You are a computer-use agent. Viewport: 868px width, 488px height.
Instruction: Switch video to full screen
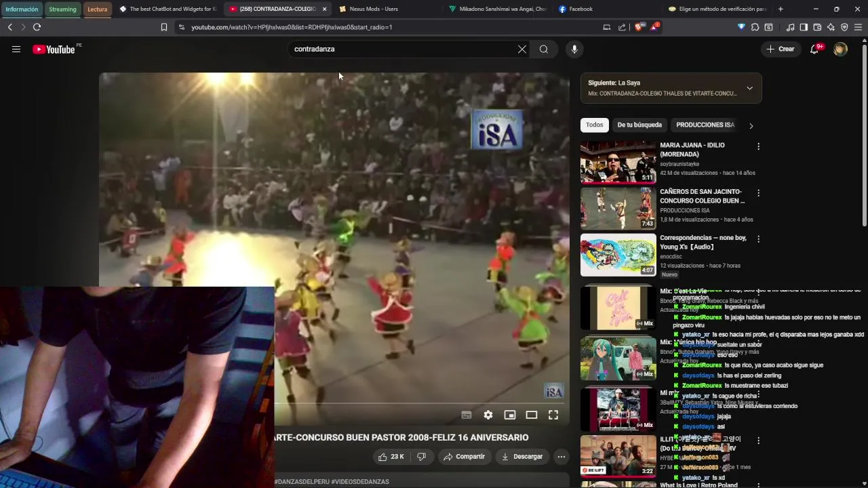[x=553, y=415]
